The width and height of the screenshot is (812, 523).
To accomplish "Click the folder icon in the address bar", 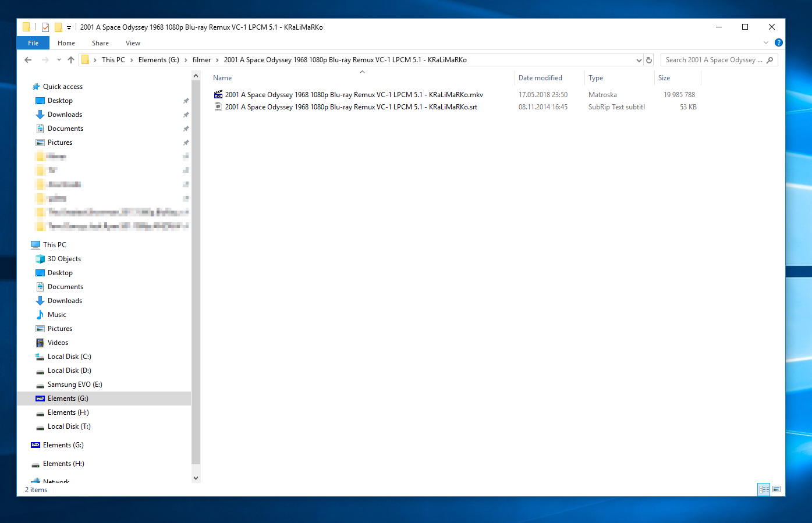I will [x=85, y=59].
